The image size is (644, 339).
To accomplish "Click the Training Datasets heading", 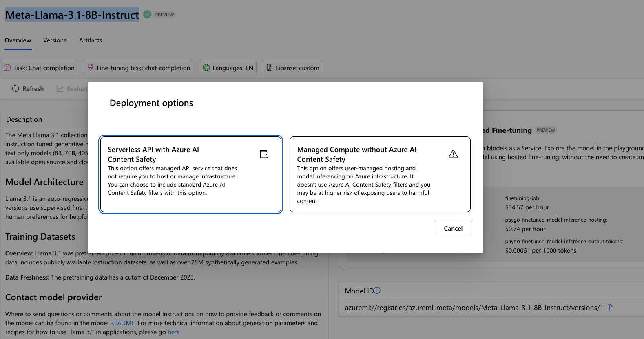I will [40, 237].
